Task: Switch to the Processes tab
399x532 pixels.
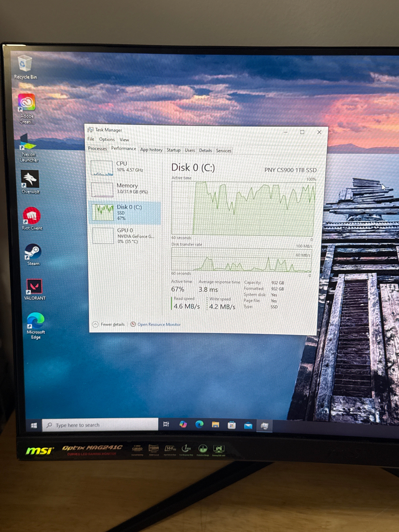Action: [x=97, y=148]
